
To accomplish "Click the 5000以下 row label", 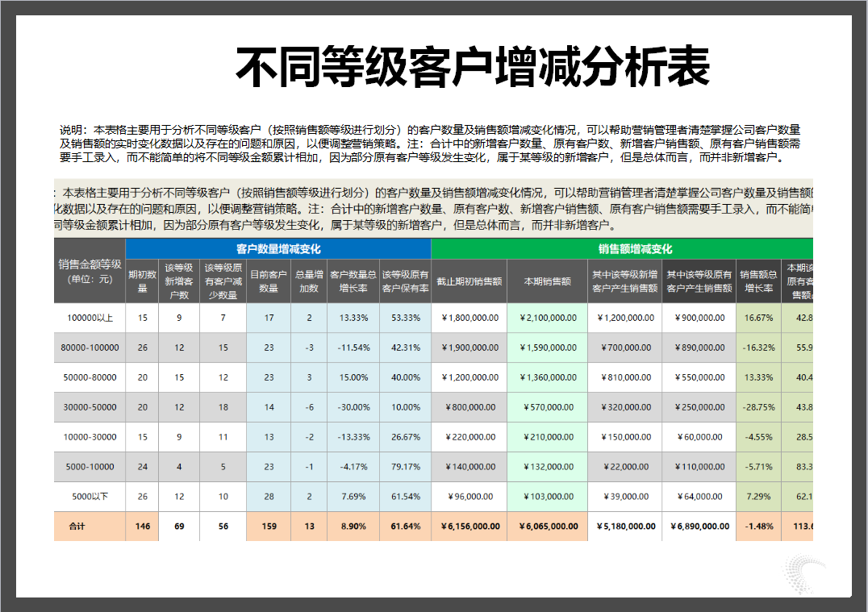I will point(90,497).
